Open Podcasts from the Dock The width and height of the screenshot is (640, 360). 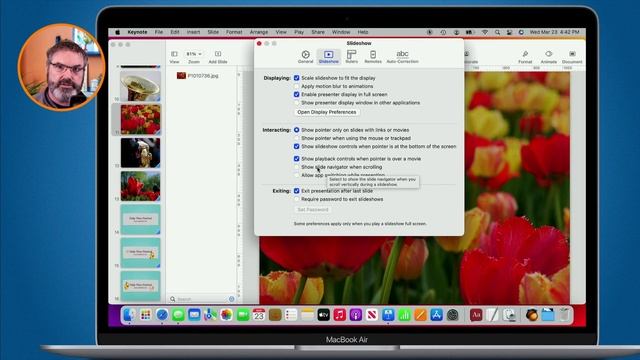point(356,315)
